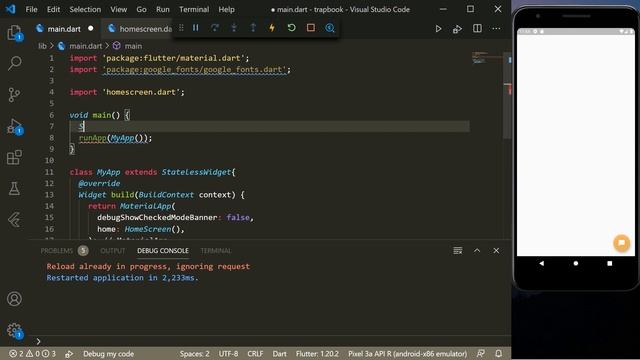Run the code with play icon

438,29
